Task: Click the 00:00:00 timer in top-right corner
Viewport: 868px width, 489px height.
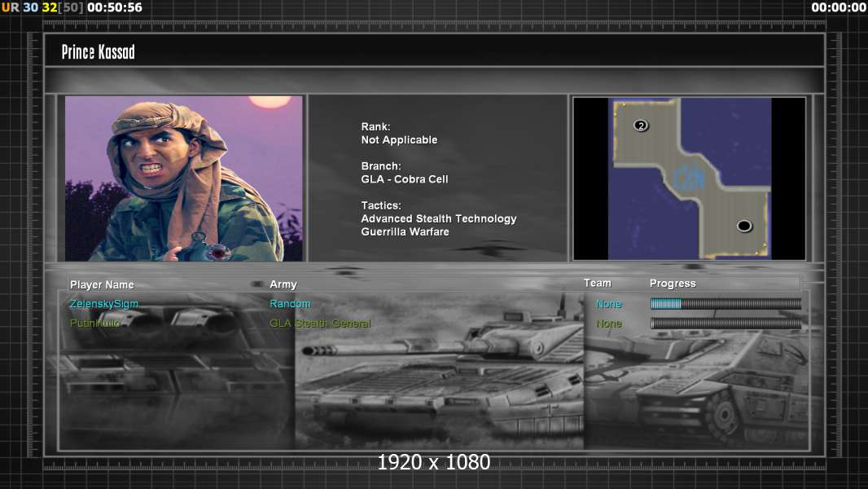Action: (839, 8)
